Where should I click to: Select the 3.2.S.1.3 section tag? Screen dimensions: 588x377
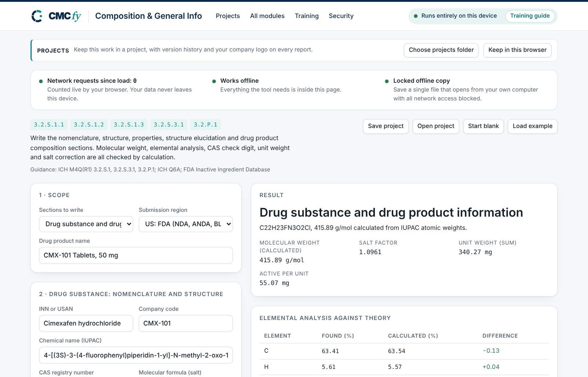129,125
